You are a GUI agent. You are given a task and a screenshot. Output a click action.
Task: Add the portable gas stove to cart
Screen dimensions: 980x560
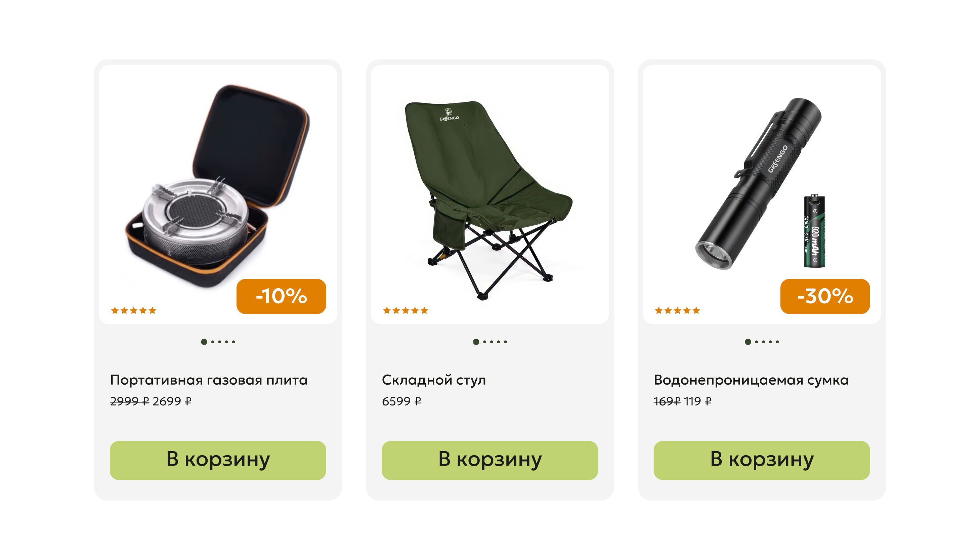(x=218, y=460)
